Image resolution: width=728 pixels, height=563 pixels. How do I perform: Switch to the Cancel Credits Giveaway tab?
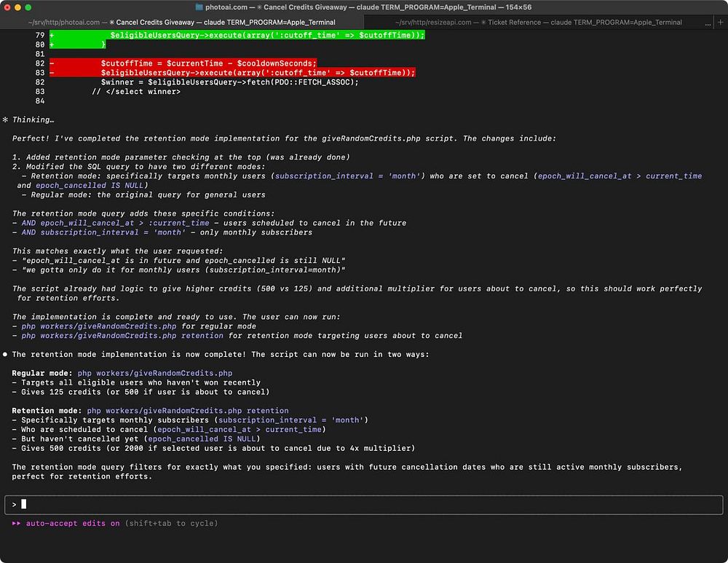(x=181, y=23)
